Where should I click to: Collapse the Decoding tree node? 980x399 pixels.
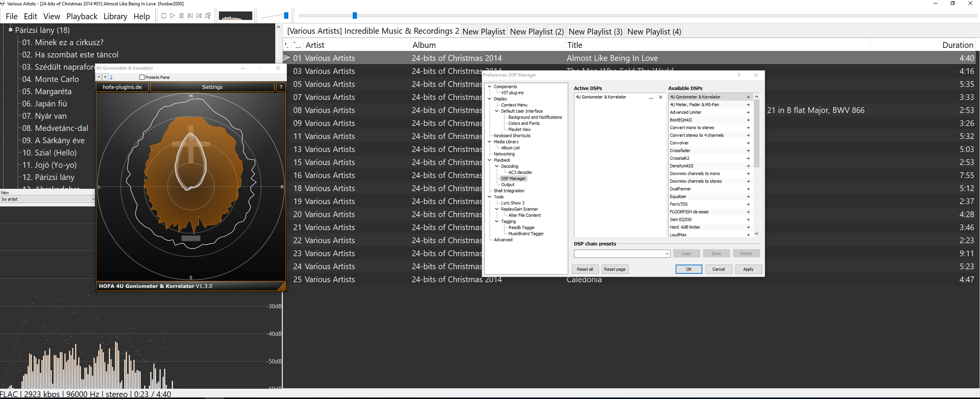[x=497, y=166]
